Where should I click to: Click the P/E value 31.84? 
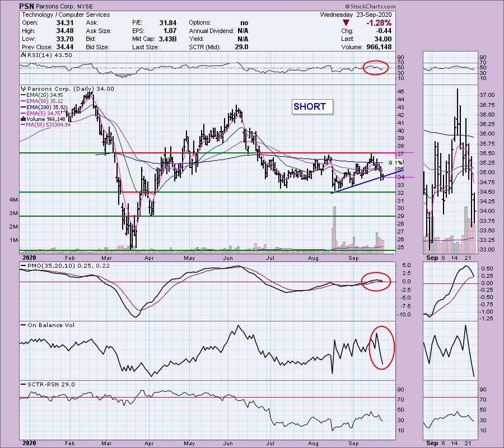(168, 23)
